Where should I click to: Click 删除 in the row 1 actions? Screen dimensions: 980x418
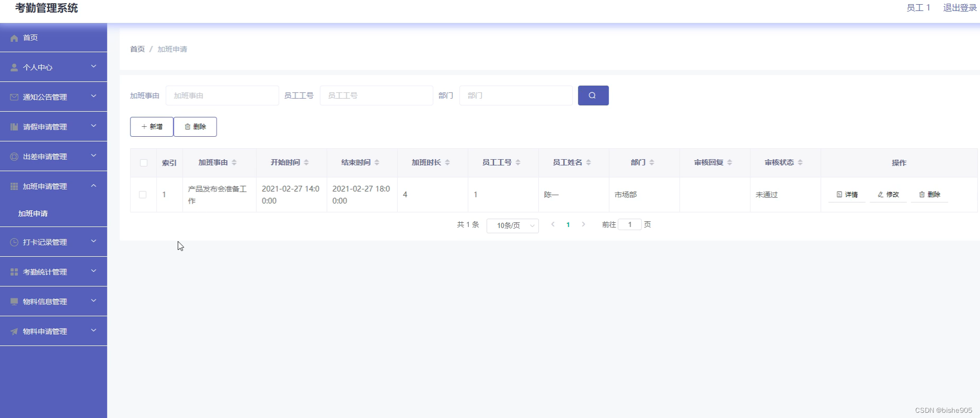click(929, 195)
